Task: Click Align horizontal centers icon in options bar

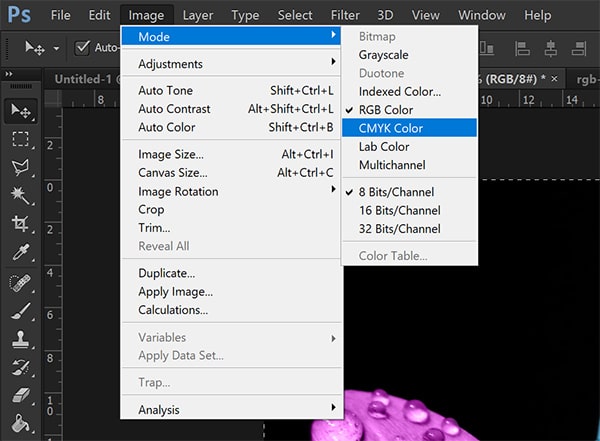Action: pos(551,49)
